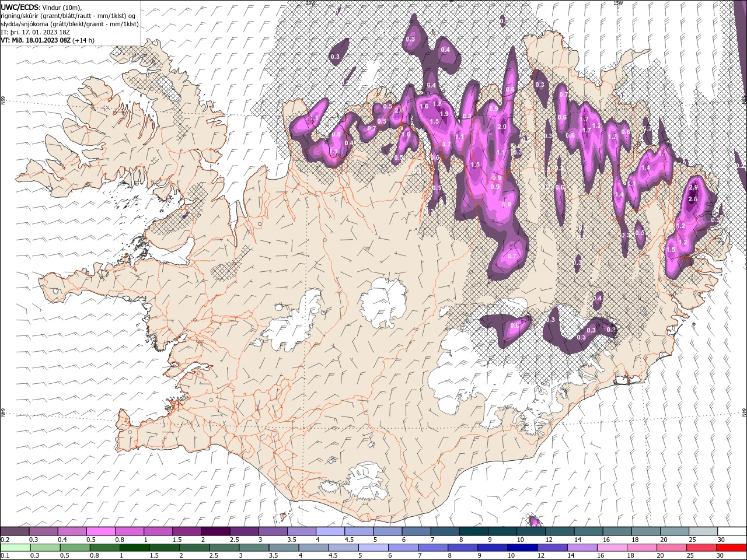Select the snow scale swatch labeled 14
This screenshot has width=747, height=560.
tap(589, 531)
